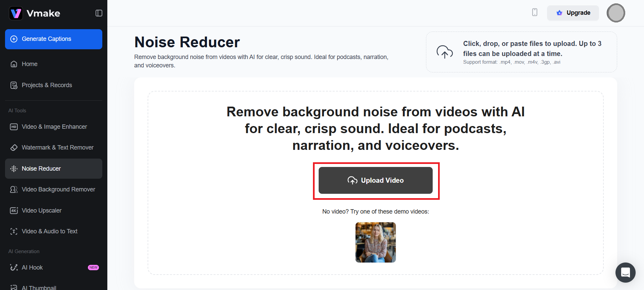Open Projects & Records
The image size is (644, 290).
[47, 85]
